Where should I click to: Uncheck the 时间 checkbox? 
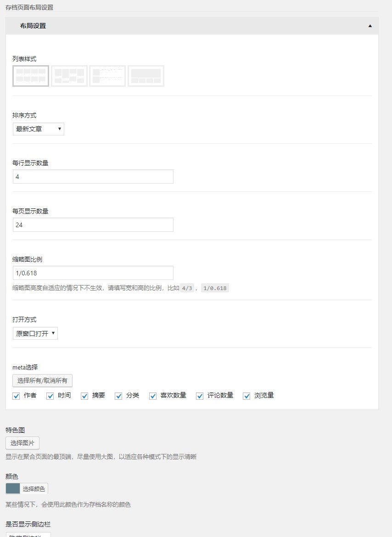tap(50, 396)
